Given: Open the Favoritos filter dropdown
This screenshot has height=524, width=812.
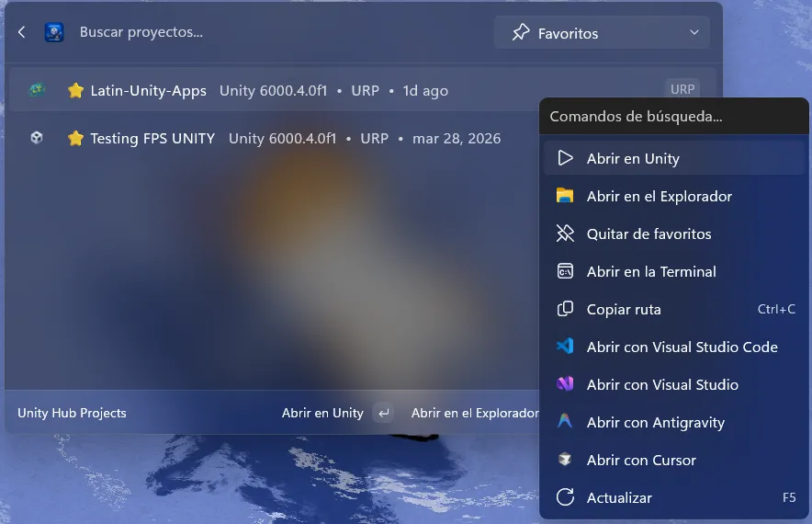Looking at the screenshot, I should 602,33.
